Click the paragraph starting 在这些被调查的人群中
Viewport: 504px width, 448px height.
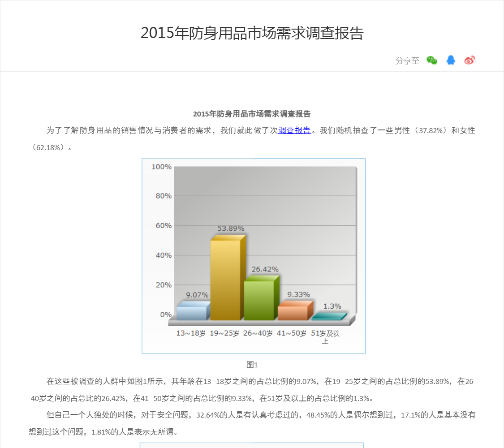pos(252,390)
